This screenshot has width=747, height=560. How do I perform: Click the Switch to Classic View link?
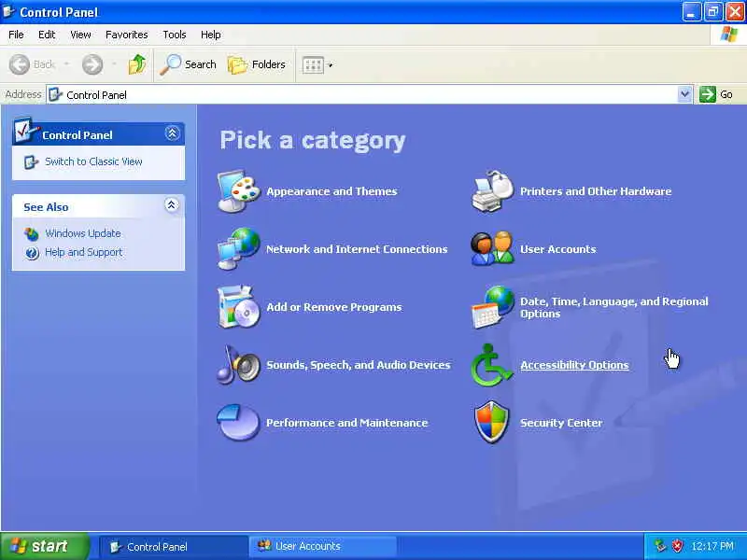coord(93,161)
